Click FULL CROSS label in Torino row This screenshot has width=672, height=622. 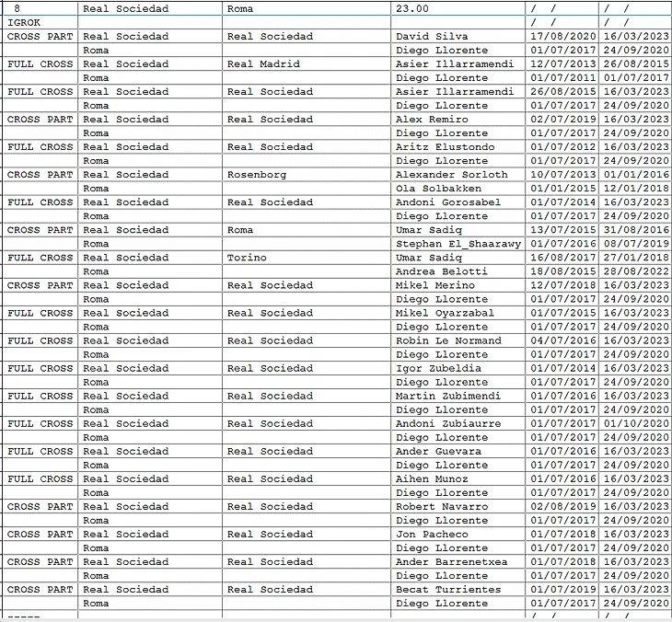41,258
